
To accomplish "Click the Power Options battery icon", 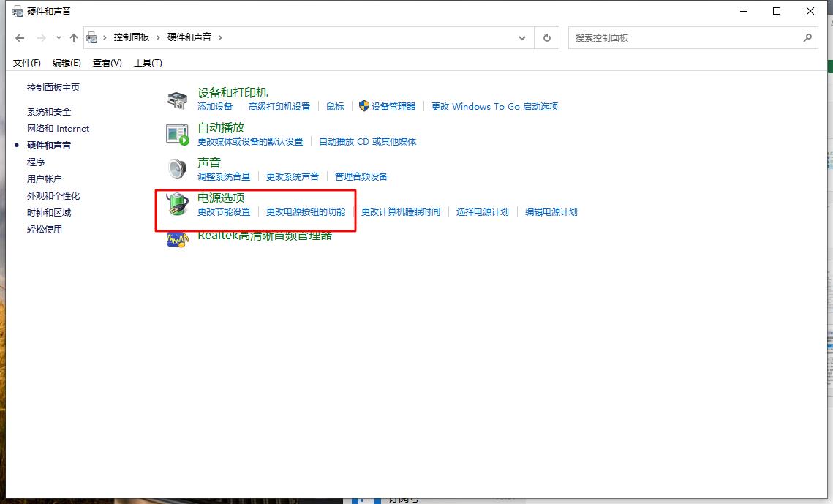I will point(178,204).
